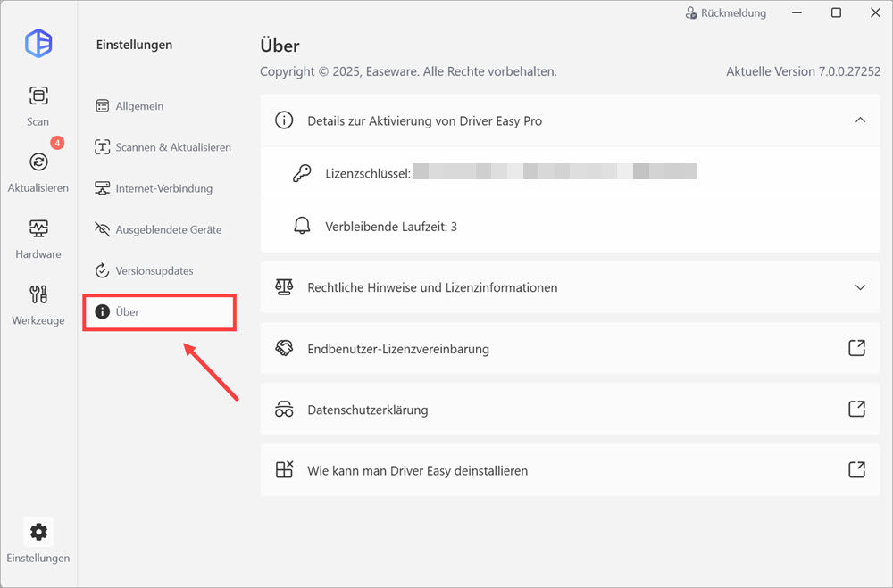Open Aktualisieren update icon in sidebar
Image resolution: width=893 pixels, height=588 pixels.
point(38,161)
